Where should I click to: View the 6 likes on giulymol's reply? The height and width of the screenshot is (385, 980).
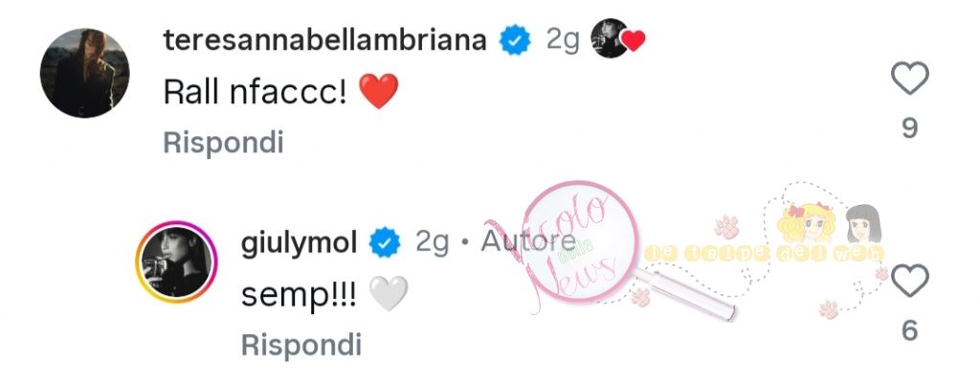pyautogui.click(x=910, y=330)
